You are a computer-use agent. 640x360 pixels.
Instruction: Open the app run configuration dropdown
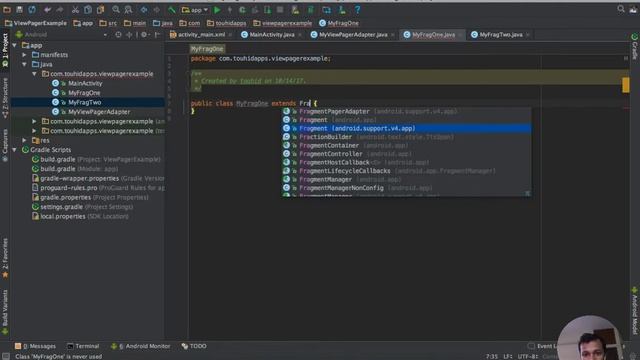point(195,9)
